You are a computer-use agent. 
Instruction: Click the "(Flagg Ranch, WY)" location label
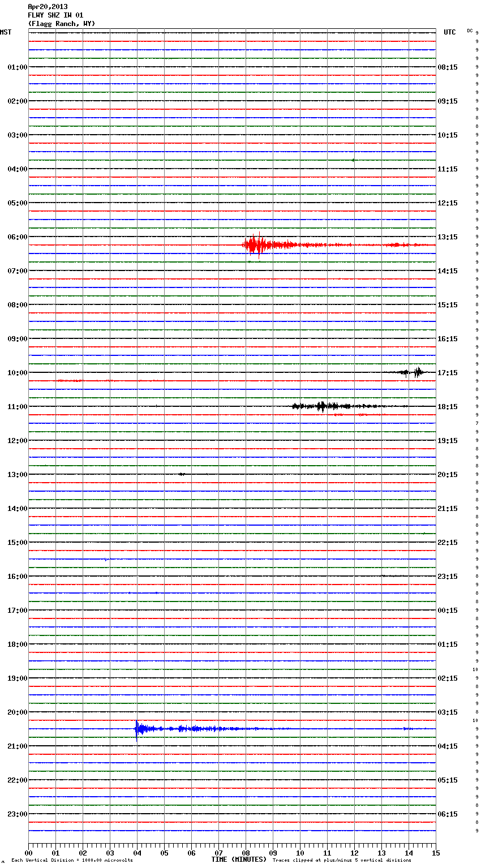tap(62, 24)
